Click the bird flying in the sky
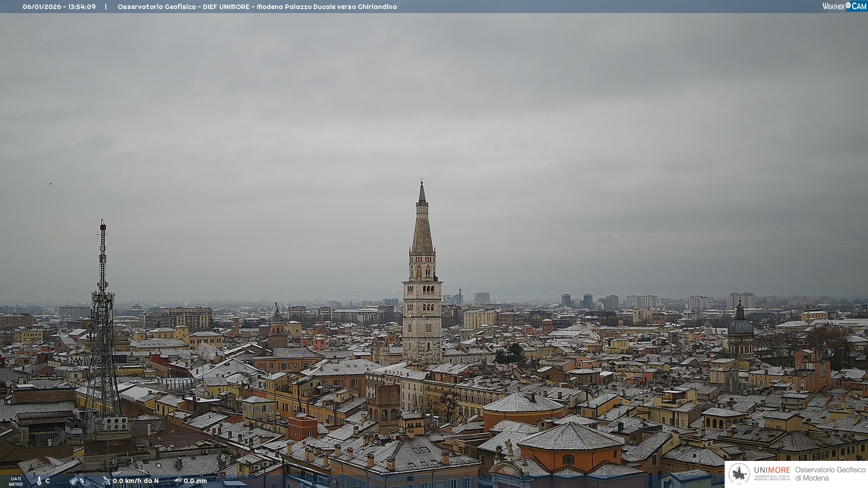868x488 pixels. pos(51,184)
